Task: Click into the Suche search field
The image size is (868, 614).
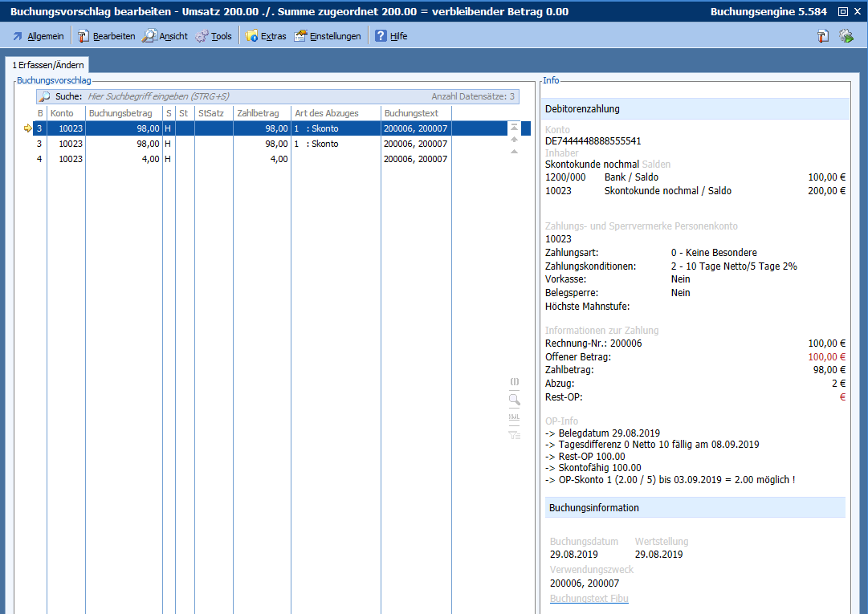Action: [241, 96]
